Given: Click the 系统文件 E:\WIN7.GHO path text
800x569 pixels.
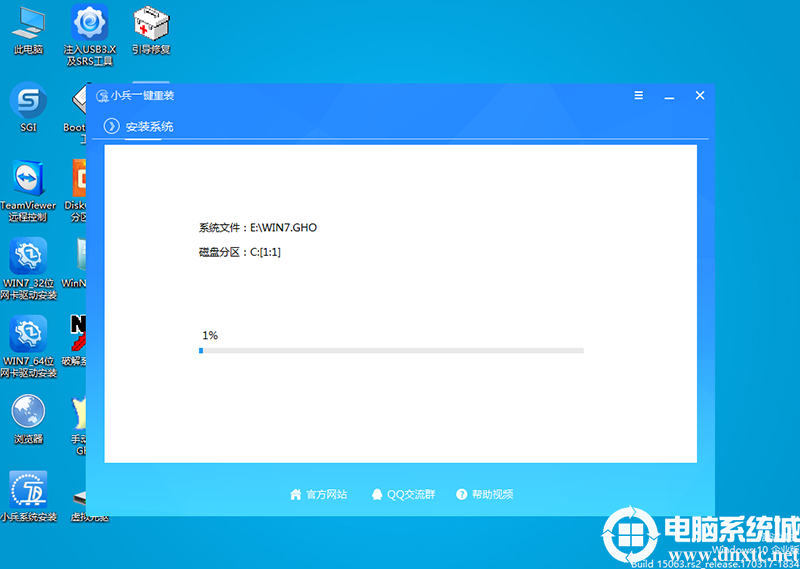Looking at the screenshot, I should [258, 228].
